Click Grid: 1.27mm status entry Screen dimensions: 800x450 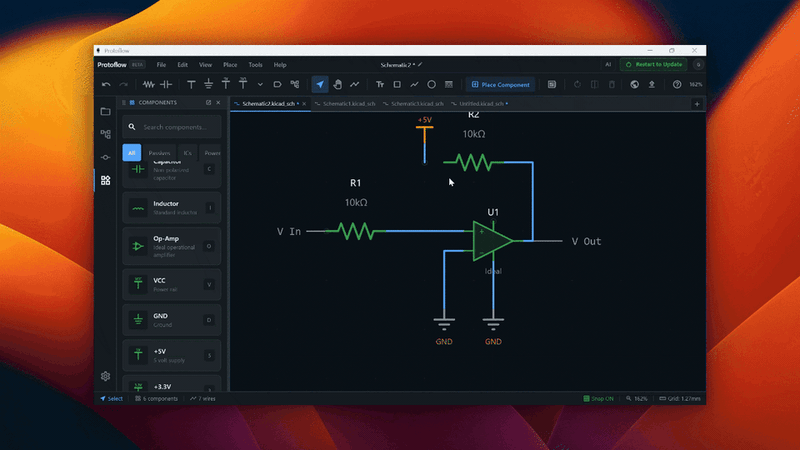[x=680, y=398]
